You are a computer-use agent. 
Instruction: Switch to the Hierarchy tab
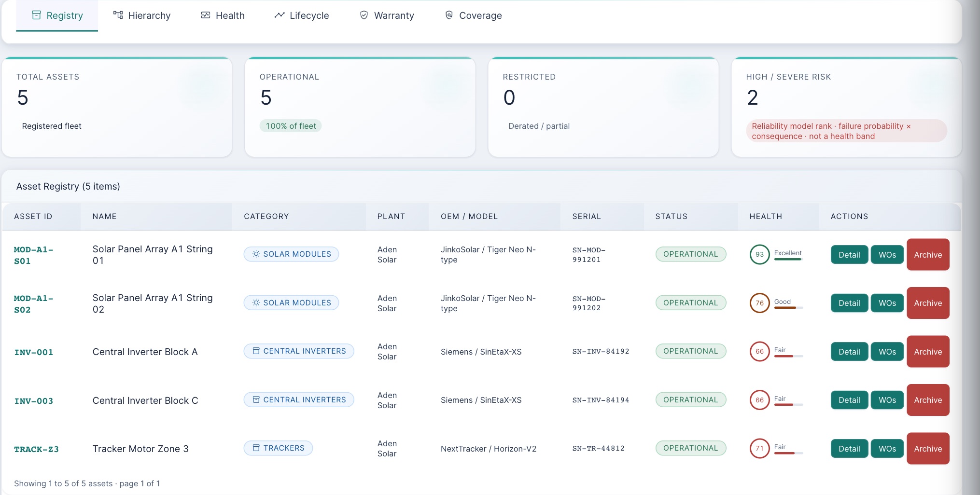(142, 15)
